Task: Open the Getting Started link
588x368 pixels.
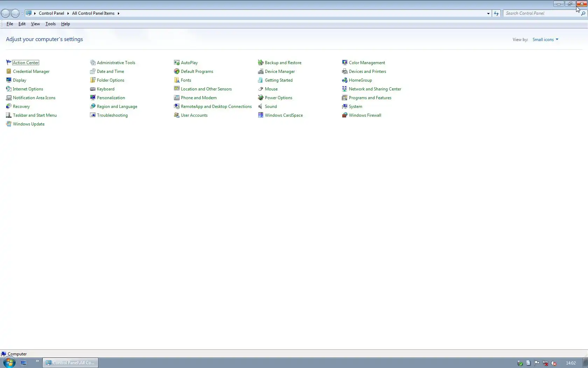Action: click(279, 80)
